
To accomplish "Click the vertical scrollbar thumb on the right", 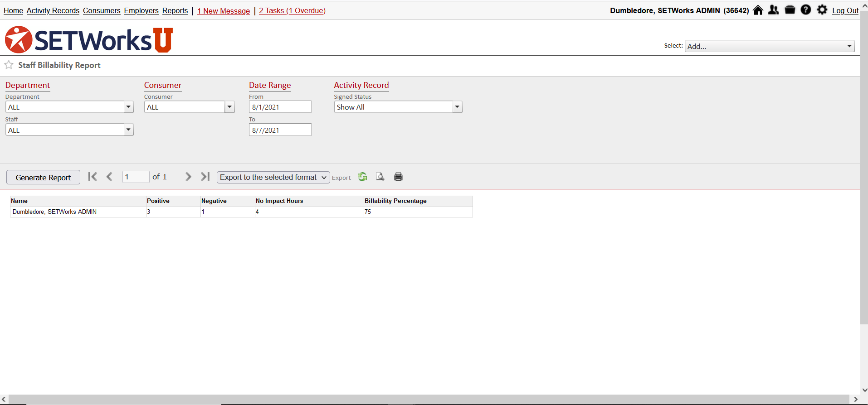I will point(864,168).
